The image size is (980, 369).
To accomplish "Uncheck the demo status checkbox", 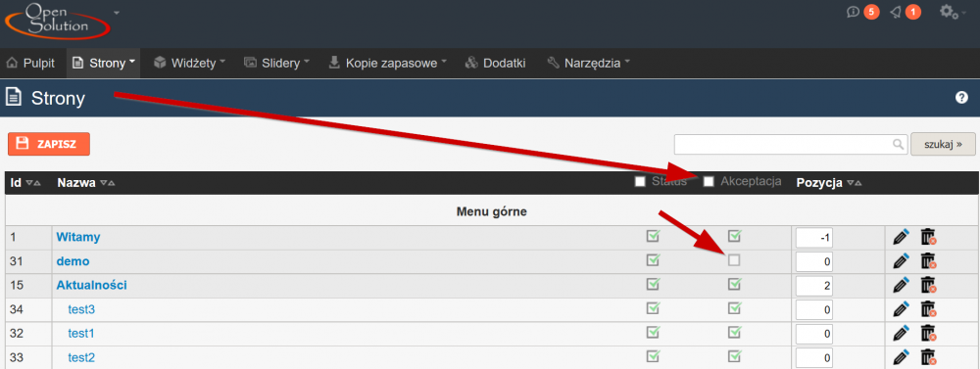I will [x=653, y=259].
